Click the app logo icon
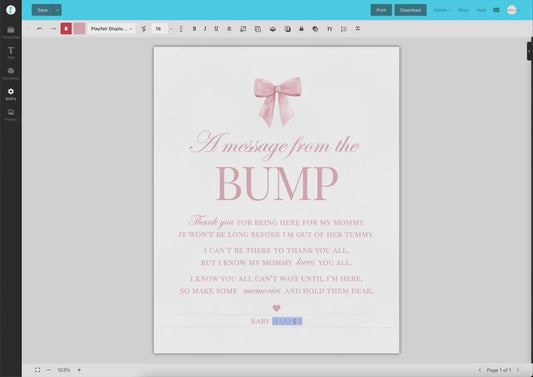Image resolution: width=533 pixels, height=377 pixels. click(11, 10)
